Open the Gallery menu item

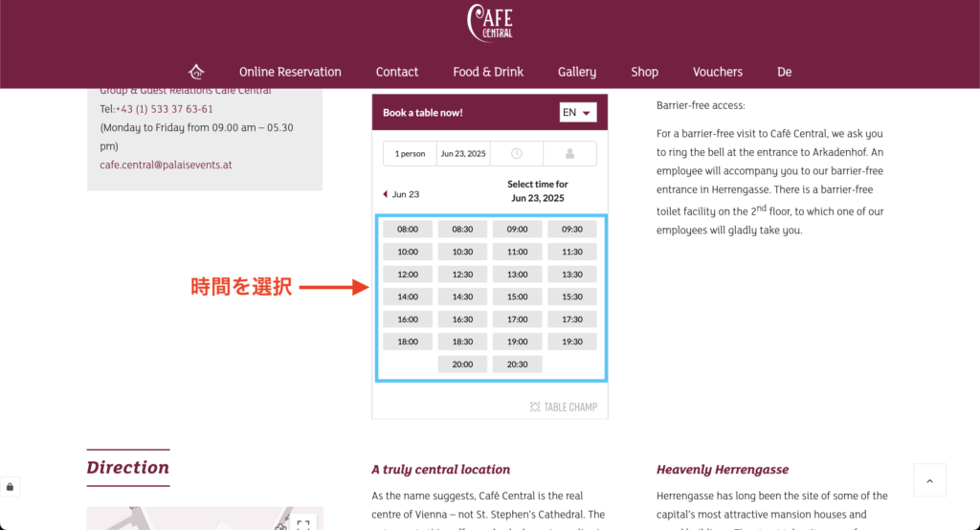click(577, 72)
